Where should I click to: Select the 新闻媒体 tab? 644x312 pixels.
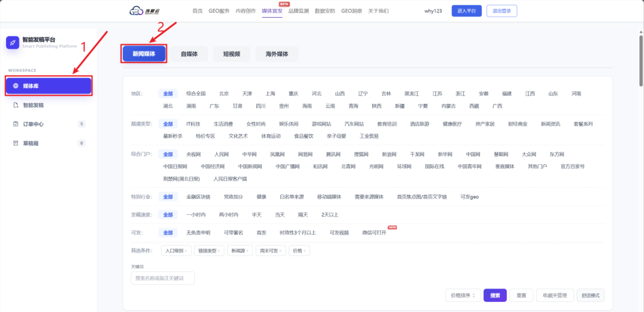tap(144, 54)
